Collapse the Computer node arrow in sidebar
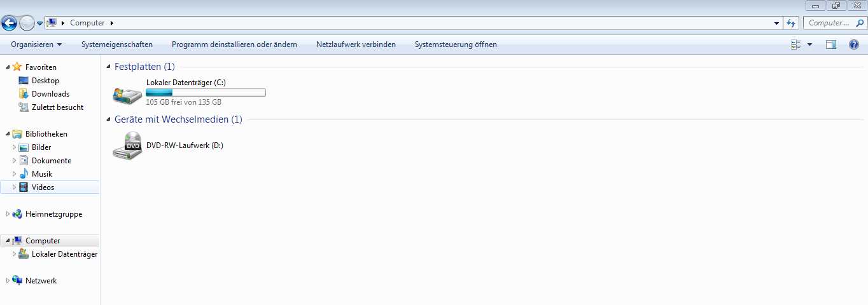The height and width of the screenshot is (305, 868). (x=8, y=241)
